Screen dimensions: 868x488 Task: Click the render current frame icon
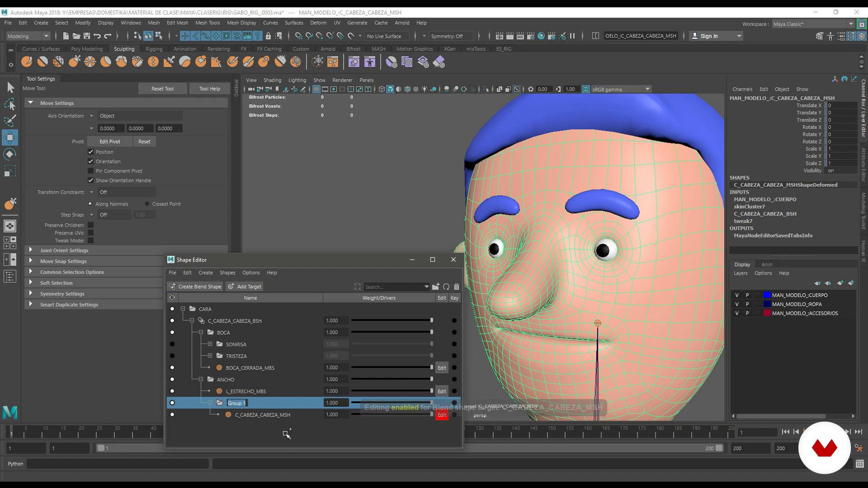pyautogui.click(x=510, y=36)
